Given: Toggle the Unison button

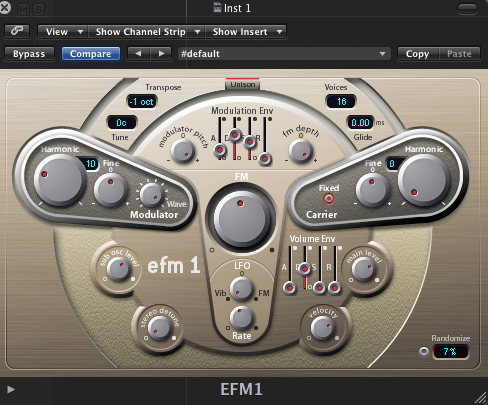Looking at the screenshot, I should pos(243,84).
